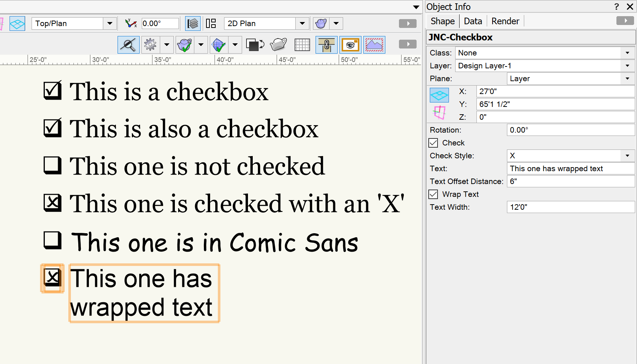This screenshot has height=364, width=637.
Task: Open the Class dropdown showing None
Action: (x=627, y=53)
